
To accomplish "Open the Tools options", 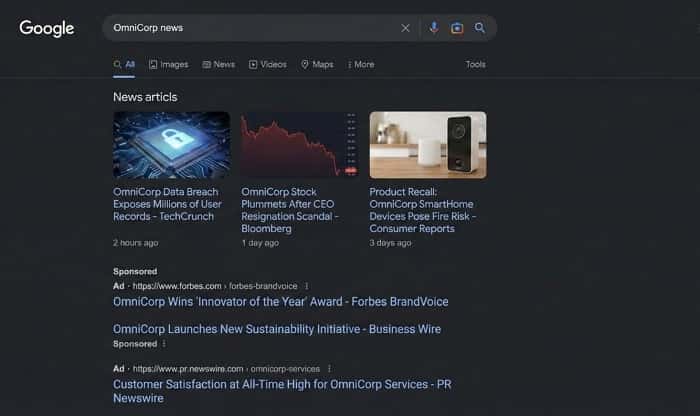I will point(475,64).
